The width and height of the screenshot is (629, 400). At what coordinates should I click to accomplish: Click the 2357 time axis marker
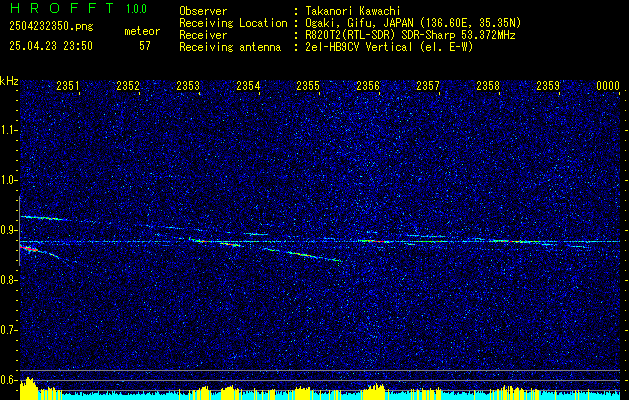(428, 86)
